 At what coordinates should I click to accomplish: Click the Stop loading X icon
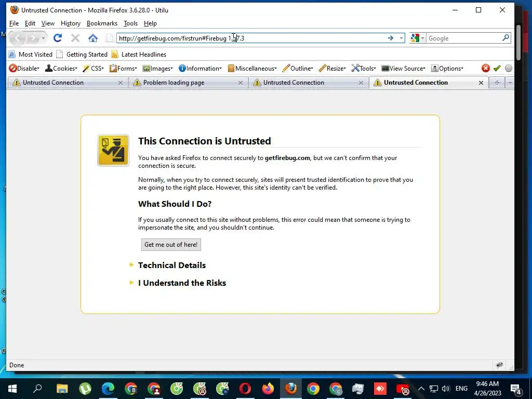[x=75, y=38]
